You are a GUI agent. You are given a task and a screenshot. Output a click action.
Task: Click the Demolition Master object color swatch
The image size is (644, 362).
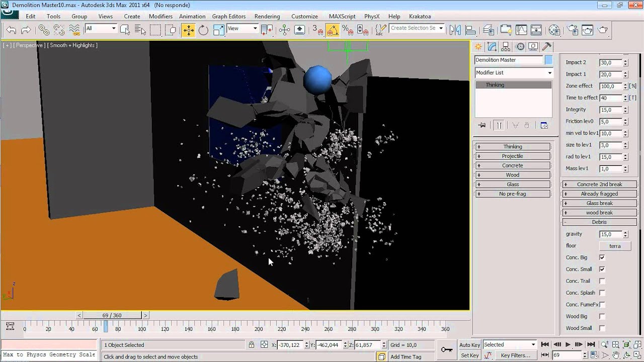pos(548,60)
